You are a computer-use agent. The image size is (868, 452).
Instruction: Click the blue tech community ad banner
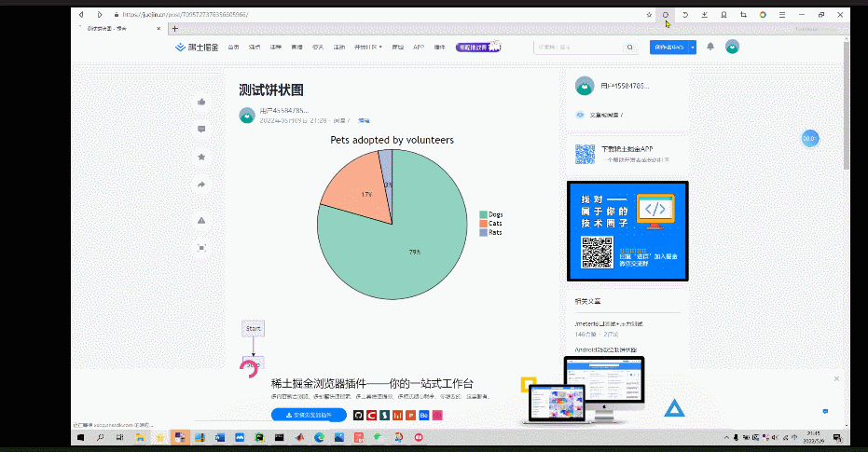627,231
